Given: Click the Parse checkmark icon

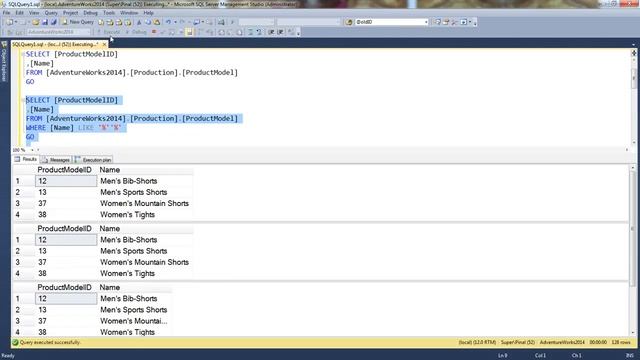Looking at the screenshot, I should [x=163, y=32].
